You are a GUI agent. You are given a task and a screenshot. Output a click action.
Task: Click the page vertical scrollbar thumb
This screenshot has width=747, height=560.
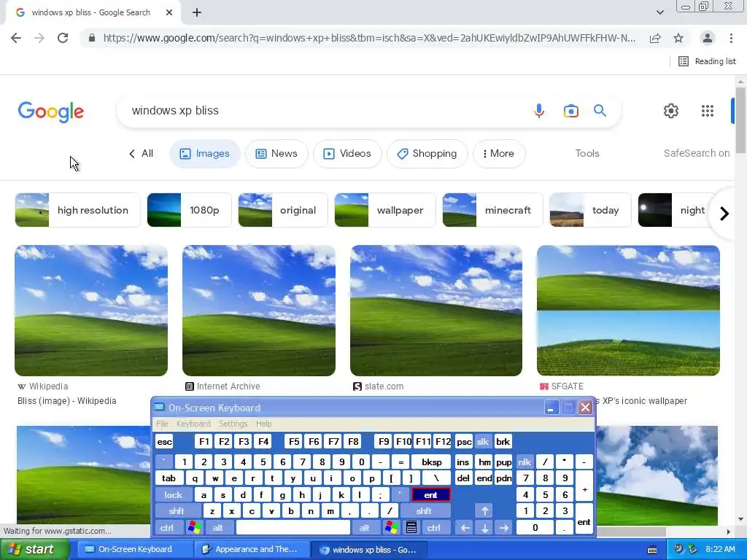740,122
